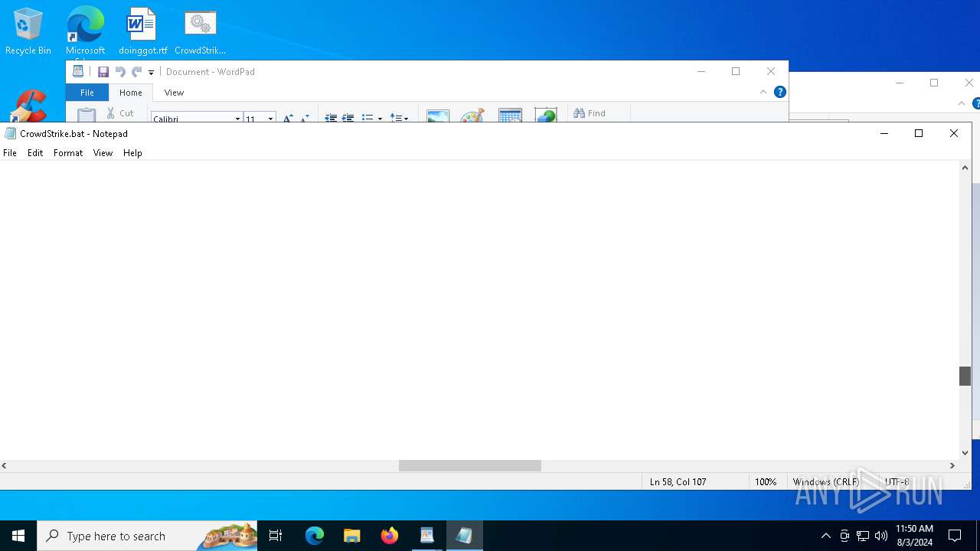This screenshot has height=551, width=980.
Task: Open Firefox from the taskbar
Action: (390, 536)
